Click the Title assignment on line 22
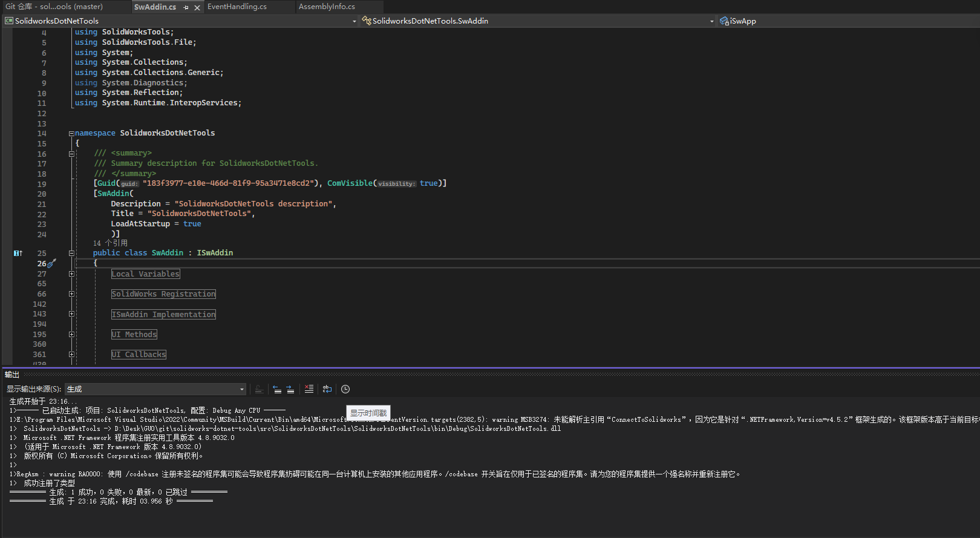This screenshot has height=538, width=980. 183,214
